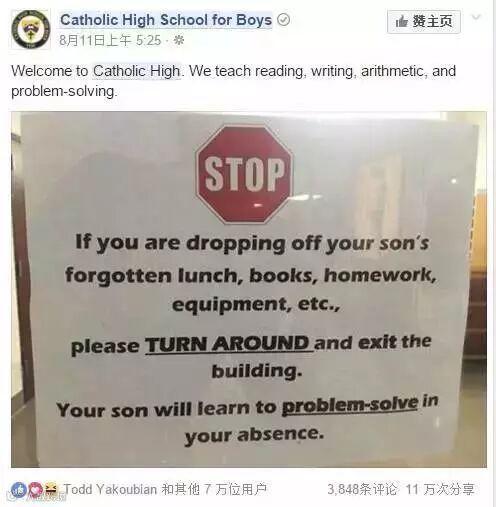496x507 pixels.
Task: Click the blue like reaction icon
Action: point(19,489)
